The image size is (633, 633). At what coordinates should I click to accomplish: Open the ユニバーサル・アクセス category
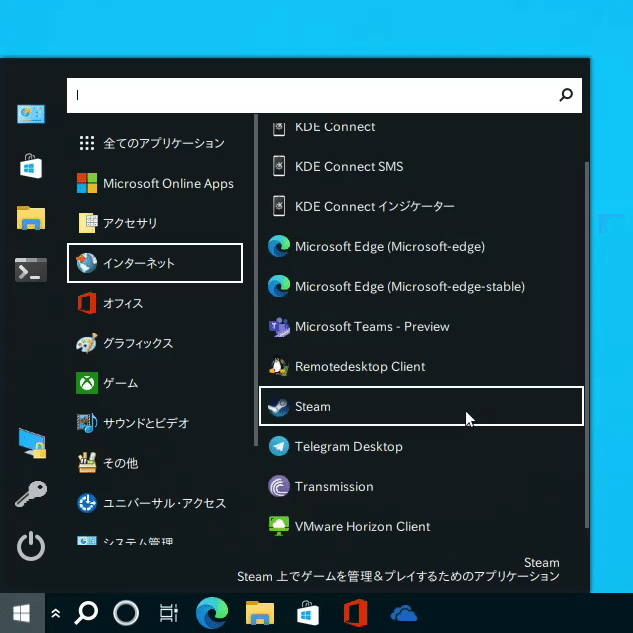(155, 503)
